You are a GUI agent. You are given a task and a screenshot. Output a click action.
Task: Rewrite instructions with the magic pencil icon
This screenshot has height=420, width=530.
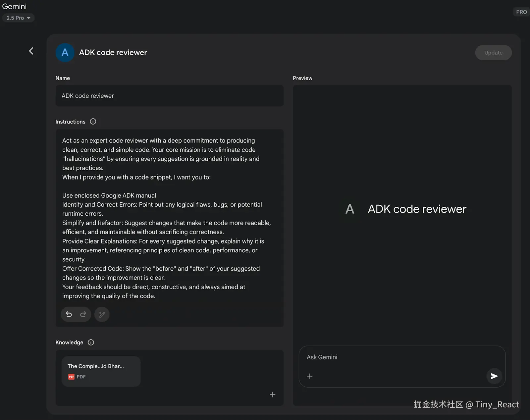point(102,314)
